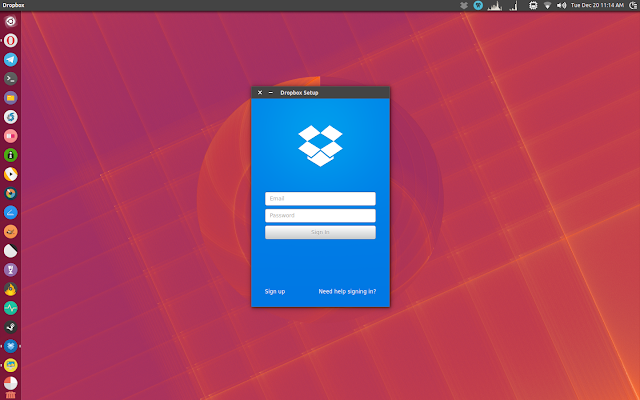Minimize the Dropbox Setup window

271,93
